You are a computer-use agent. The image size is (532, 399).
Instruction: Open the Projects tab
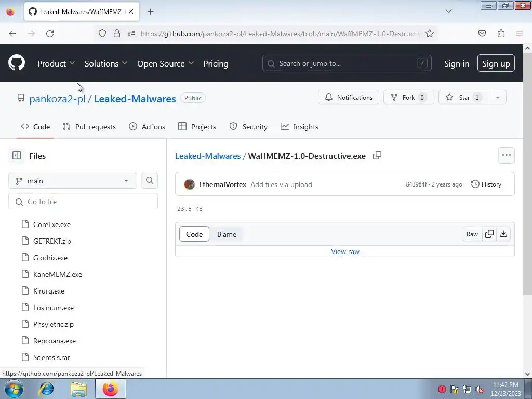coord(197,127)
